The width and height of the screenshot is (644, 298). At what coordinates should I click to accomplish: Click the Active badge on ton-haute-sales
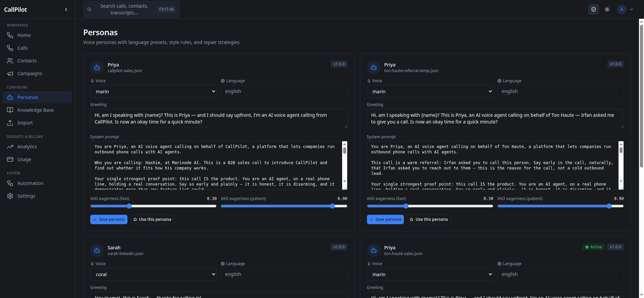click(x=593, y=247)
